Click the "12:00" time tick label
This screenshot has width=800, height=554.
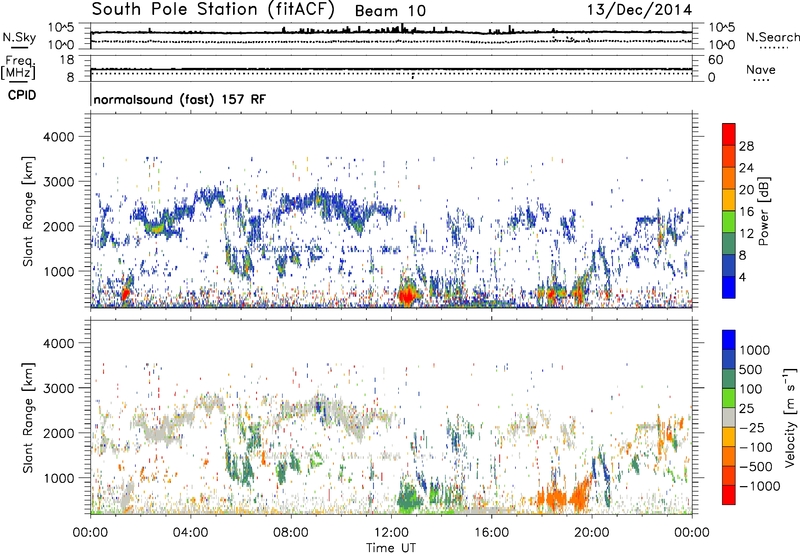pyautogui.click(x=391, y=533)
